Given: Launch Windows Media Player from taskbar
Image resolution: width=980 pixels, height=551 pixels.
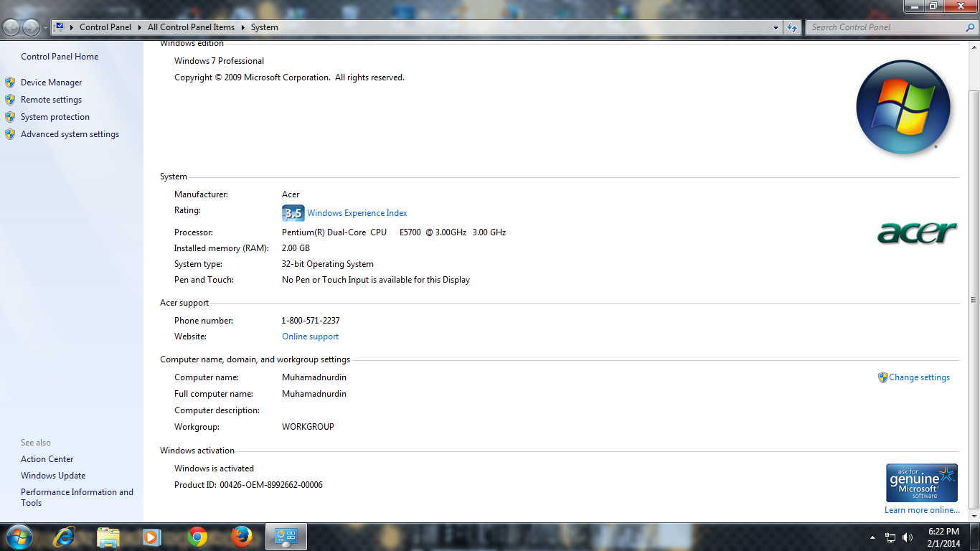Looking at the screenshot, I should coord(151,537).
